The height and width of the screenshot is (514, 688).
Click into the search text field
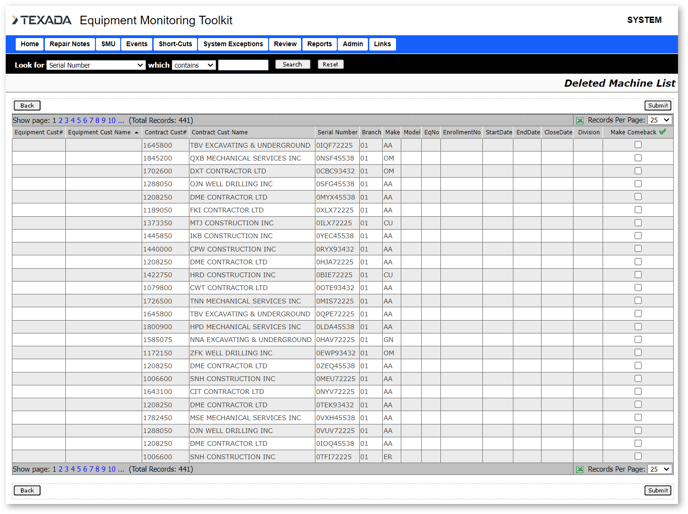[243, 65]
